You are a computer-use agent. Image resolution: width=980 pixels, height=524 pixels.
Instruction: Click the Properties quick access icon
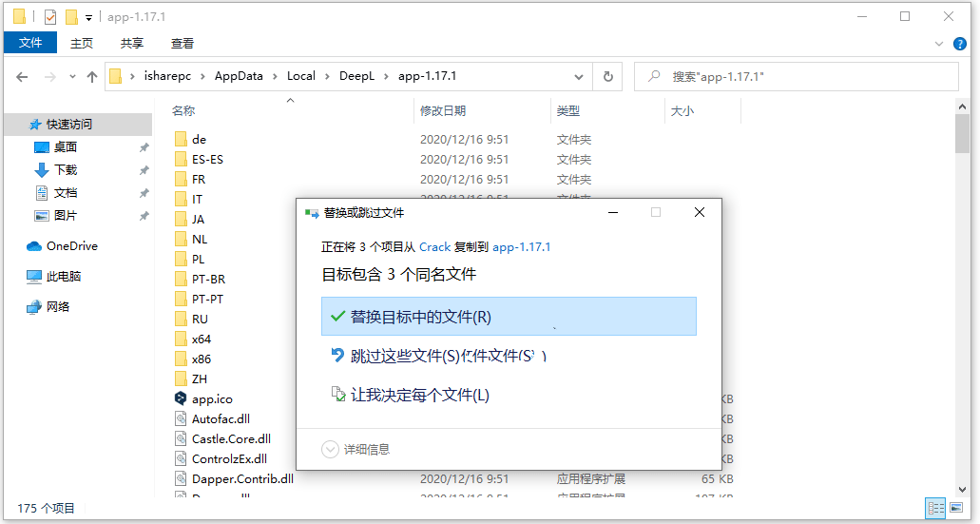(50, 17)
